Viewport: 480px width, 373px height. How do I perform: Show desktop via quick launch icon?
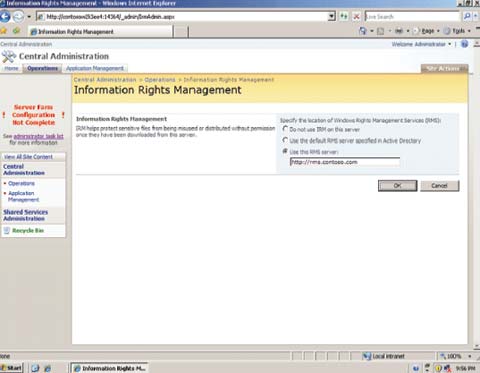tap(35, 368)
